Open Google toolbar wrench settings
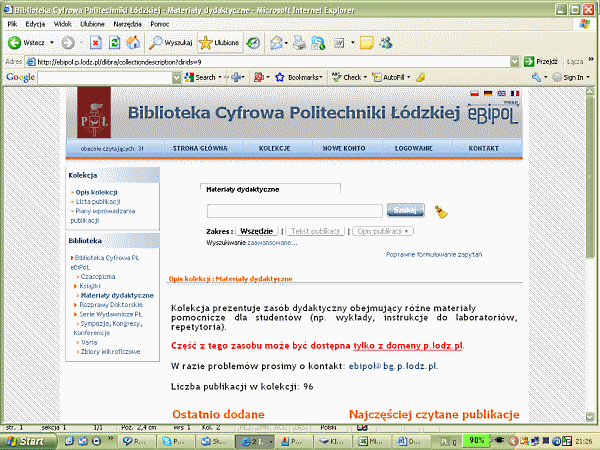This screenshot has width=600, height=450. [536, 77]
